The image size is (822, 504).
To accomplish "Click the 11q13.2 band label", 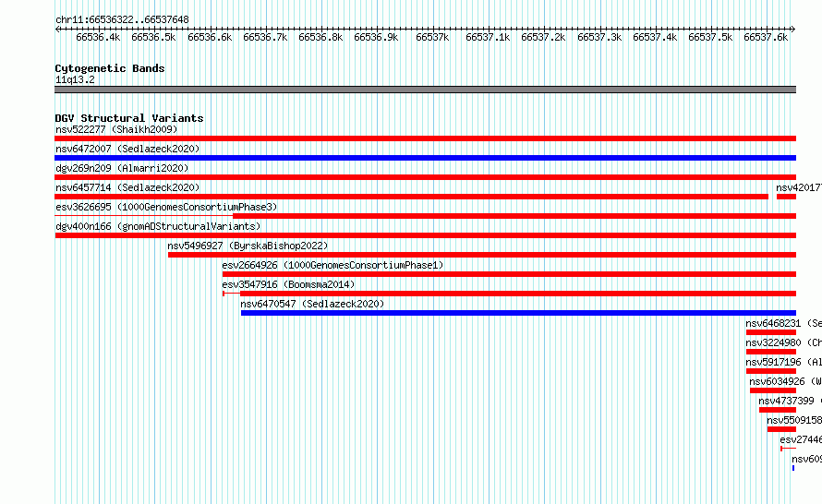I will (75, 79).
